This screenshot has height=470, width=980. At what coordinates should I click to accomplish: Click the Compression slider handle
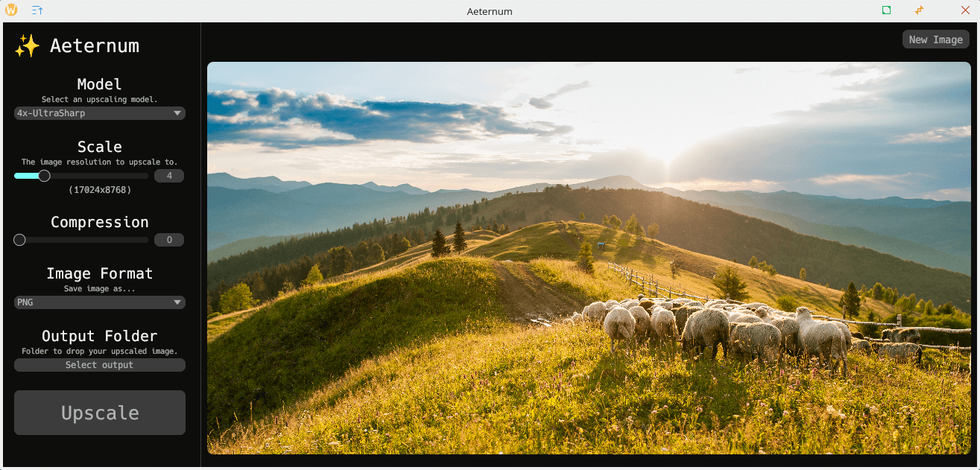tap(19, 240)
